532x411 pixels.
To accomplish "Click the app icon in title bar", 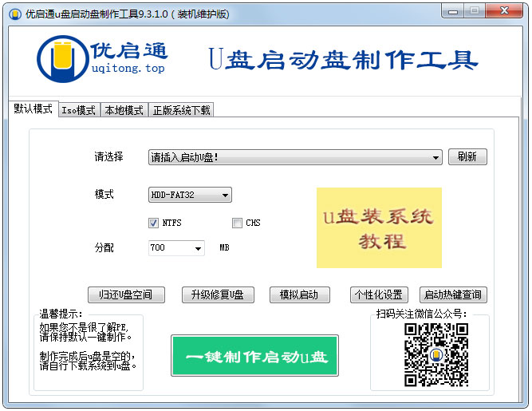I will [15, 14].
